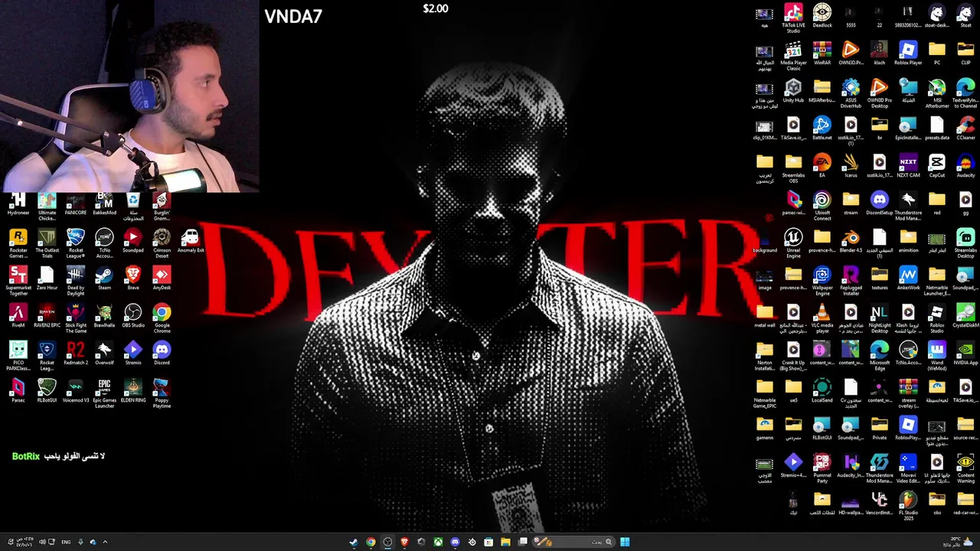
Task: Select the Replugged Installer icon
Action: click(x=851, y=281)
